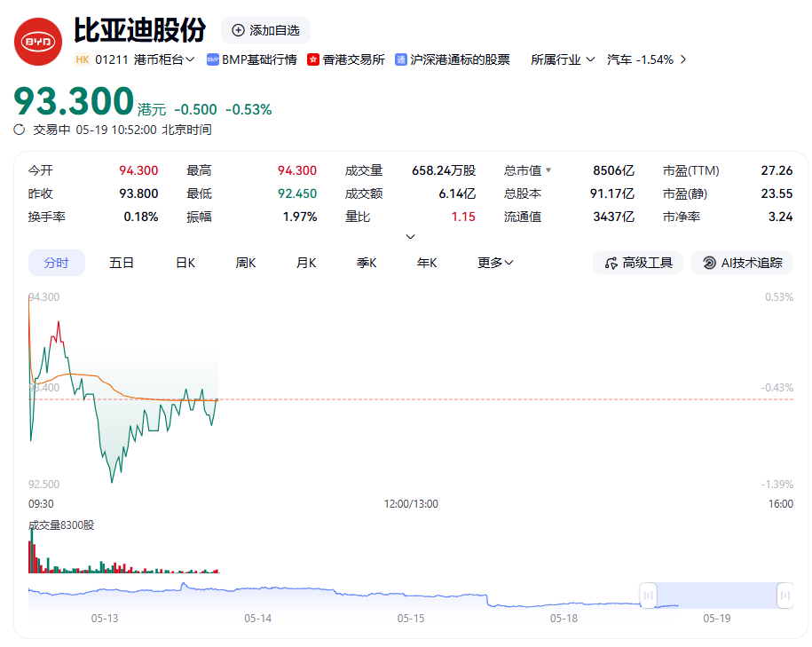Click the 香港交易所 red flag icon
The image size is (812, 647).
click(312, 59)
